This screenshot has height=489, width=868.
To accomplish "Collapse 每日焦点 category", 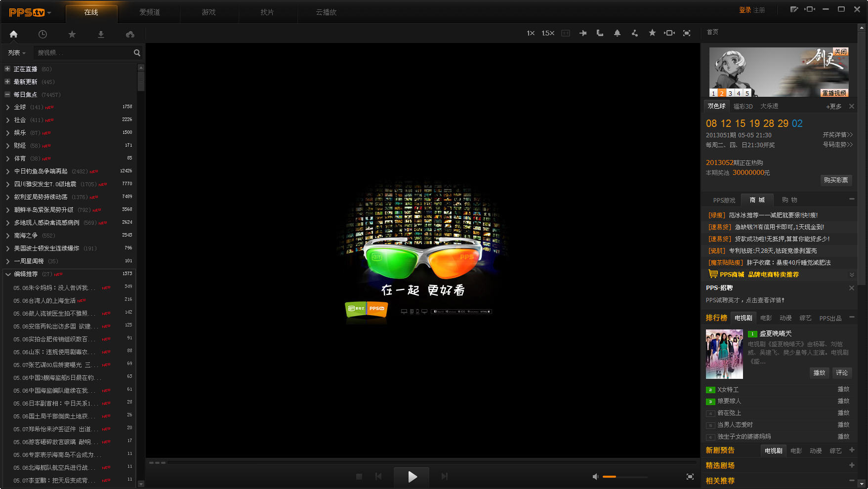I will pos(7,95).
